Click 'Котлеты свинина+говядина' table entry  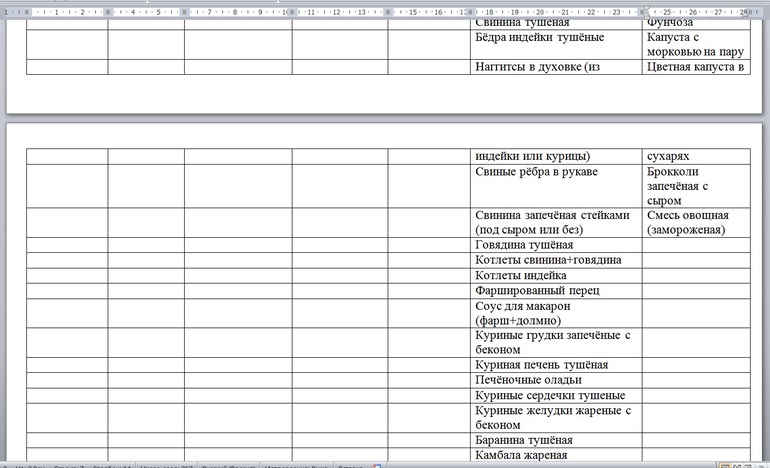[x=548, y=260]
